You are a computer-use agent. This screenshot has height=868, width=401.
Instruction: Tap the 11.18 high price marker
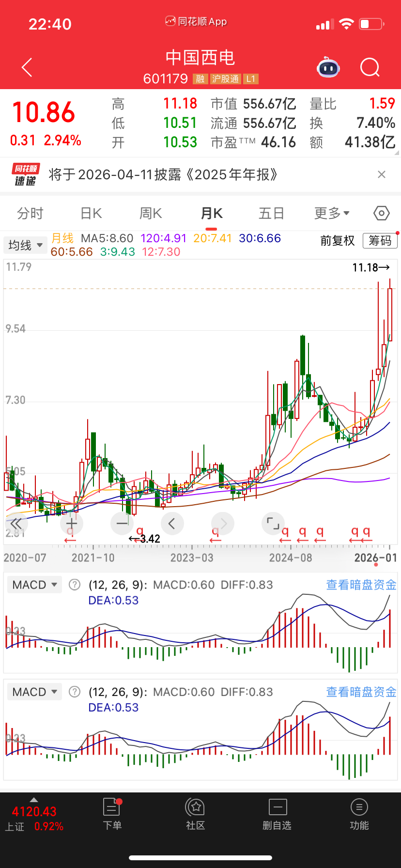(371, 267)
